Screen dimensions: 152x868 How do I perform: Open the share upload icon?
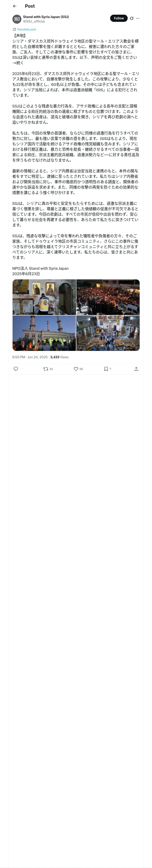pos(136,369)
